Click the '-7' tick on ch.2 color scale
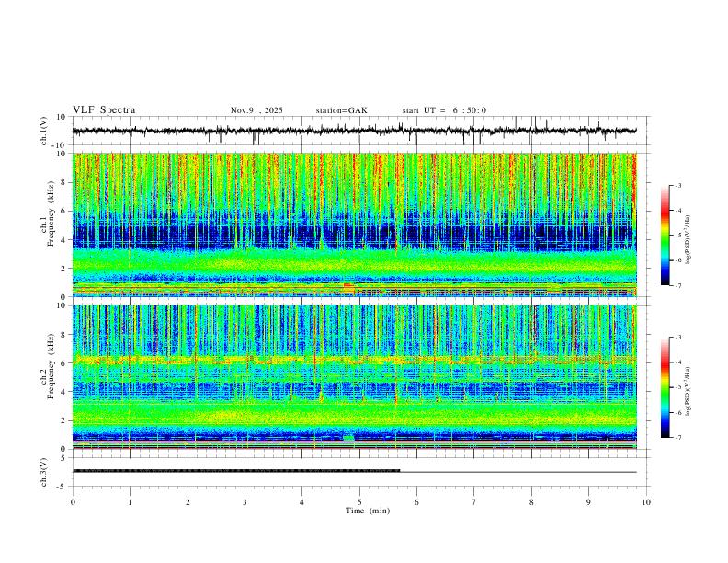Image resolution: width=728 pixels, height=563 pixels. (x=677, y=437)
